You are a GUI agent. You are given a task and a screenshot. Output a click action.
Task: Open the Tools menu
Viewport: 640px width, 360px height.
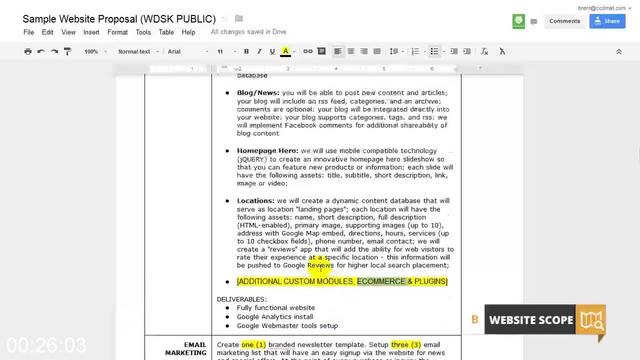tap(143, 32)
